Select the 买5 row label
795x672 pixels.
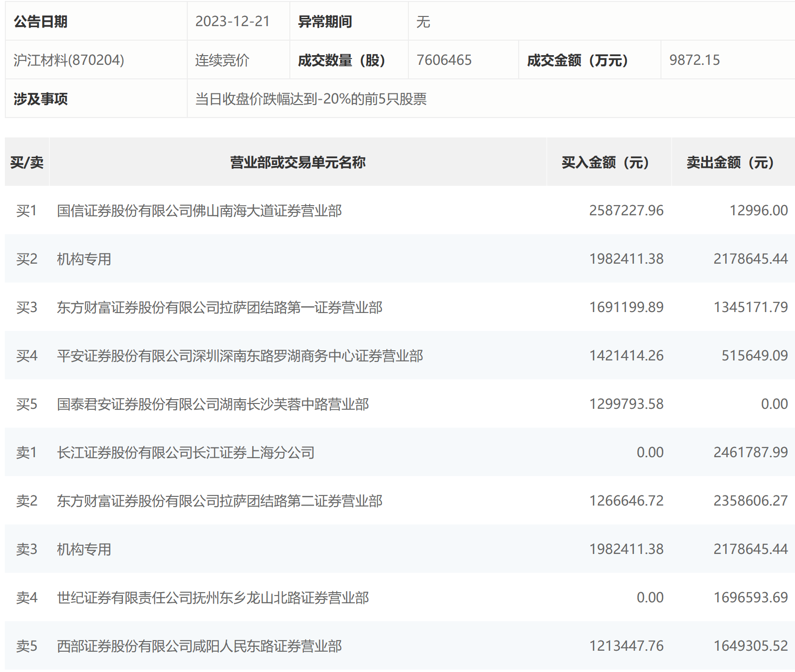[27, 404]
